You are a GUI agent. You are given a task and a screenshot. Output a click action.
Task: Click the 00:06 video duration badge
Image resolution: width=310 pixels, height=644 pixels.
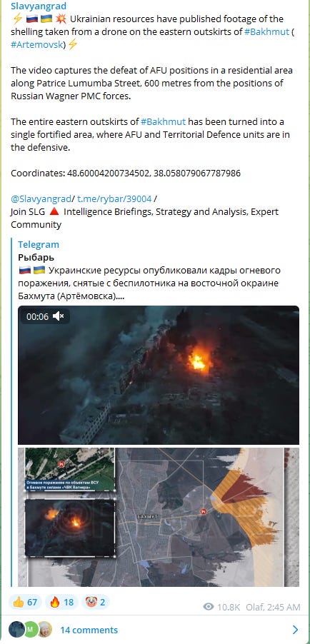pos(37,317)
